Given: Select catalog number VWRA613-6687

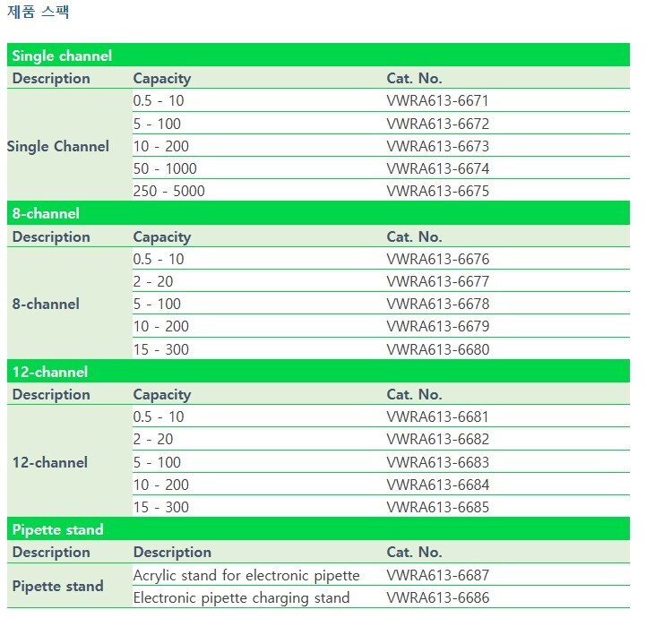Looking at the screenshot, I should (x=437, y=575).
